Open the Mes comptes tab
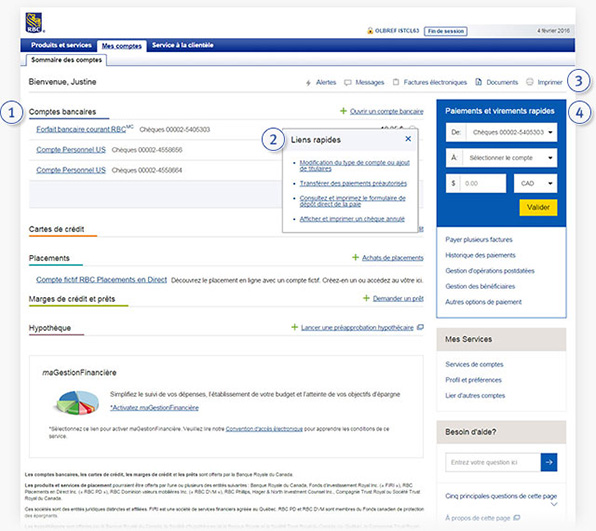596x531 pixels. [x=122, y=46]
